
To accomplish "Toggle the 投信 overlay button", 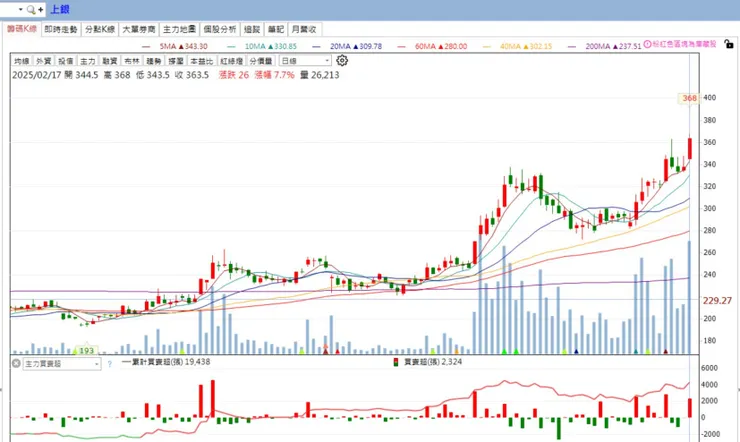I will click(66, 61).
